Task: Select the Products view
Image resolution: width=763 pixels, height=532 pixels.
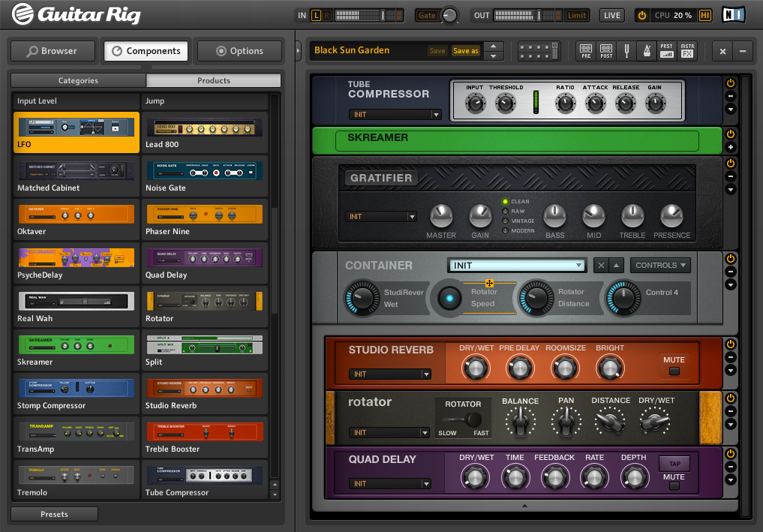Action: (x=214, y=80)
